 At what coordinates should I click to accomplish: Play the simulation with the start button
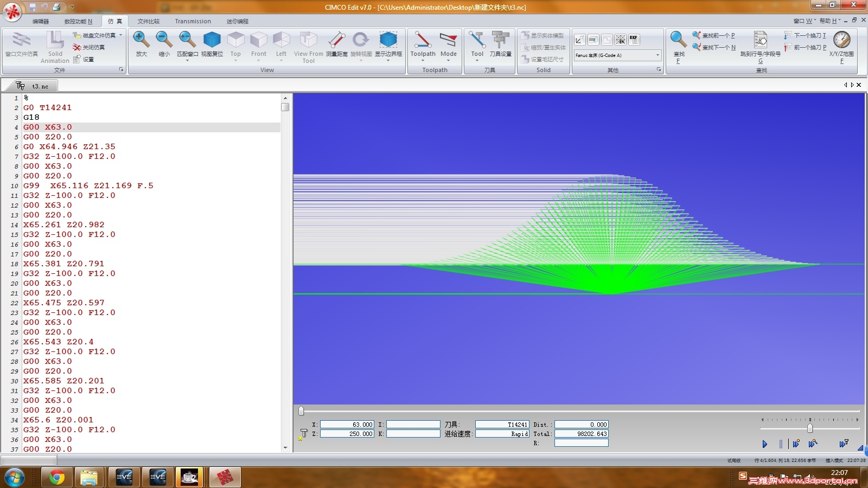point(765,444)
